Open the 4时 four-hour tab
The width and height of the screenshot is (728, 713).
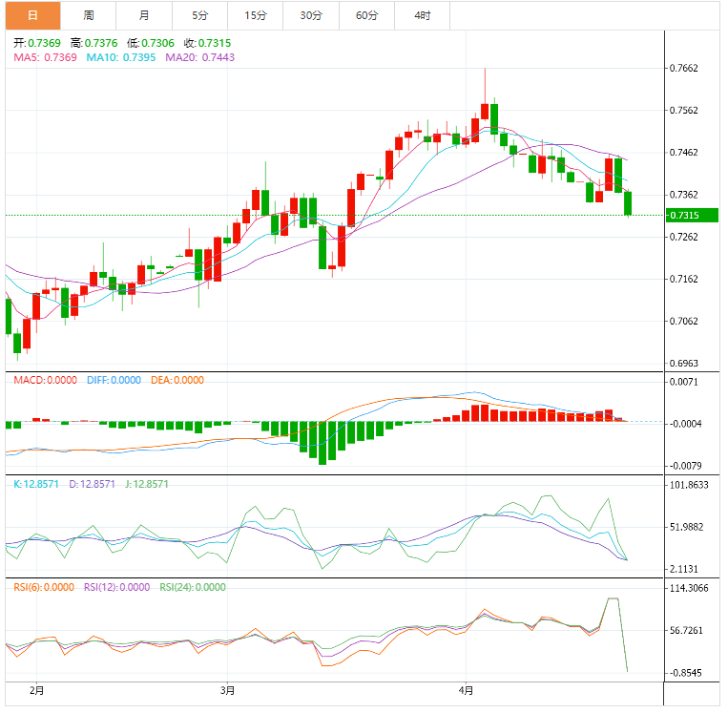pyautogui.click(x=422, y=15)
